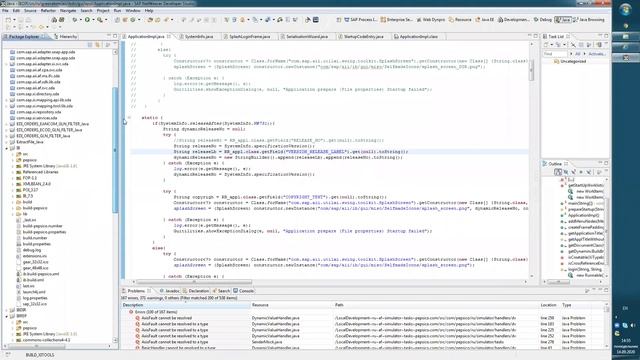Click the New file toolbar icon
This screenshot has width=640, height=360.
pyautogui.click(x=8, y=20)
